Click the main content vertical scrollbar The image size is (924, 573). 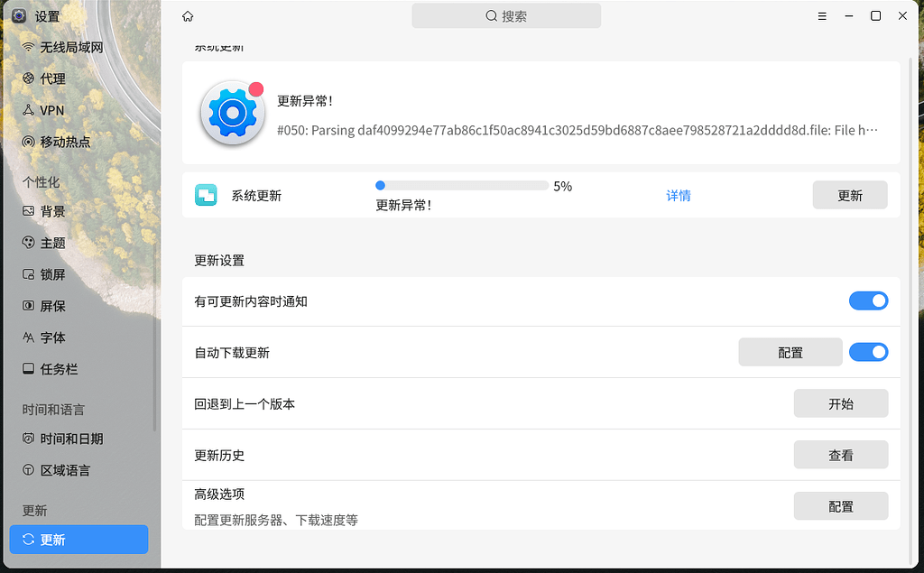[x=911, y=310]
